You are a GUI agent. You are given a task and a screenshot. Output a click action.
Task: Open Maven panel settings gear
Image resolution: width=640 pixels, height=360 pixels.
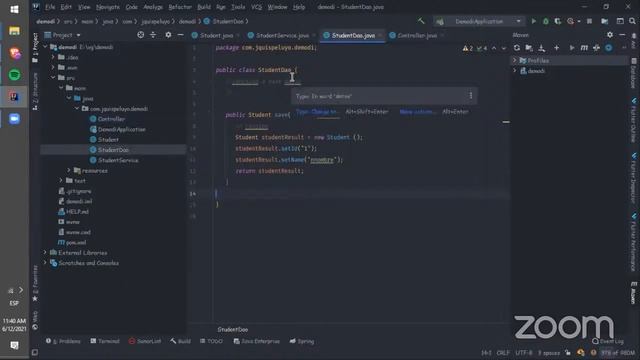tap(610, 35)
